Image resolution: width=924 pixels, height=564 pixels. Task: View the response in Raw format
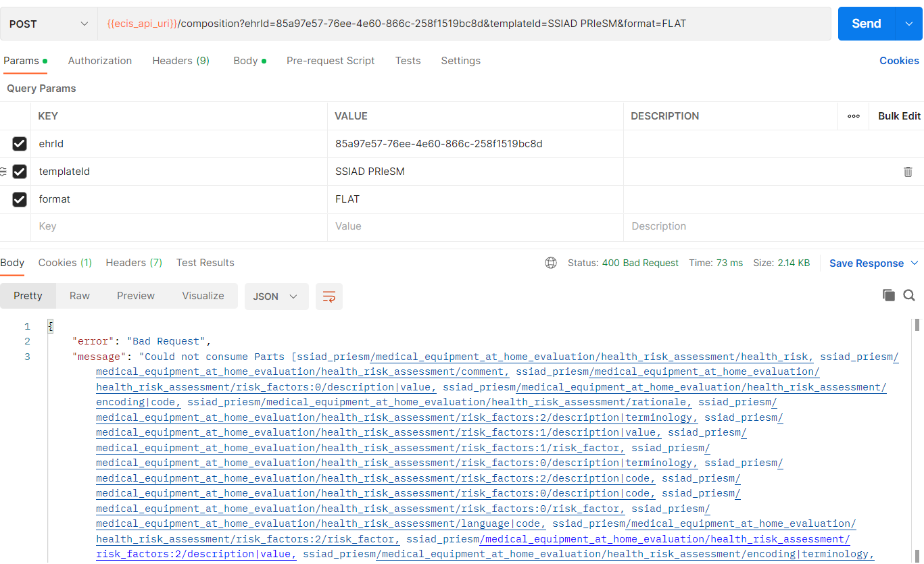pyautogui.click(x=79, y=295)
